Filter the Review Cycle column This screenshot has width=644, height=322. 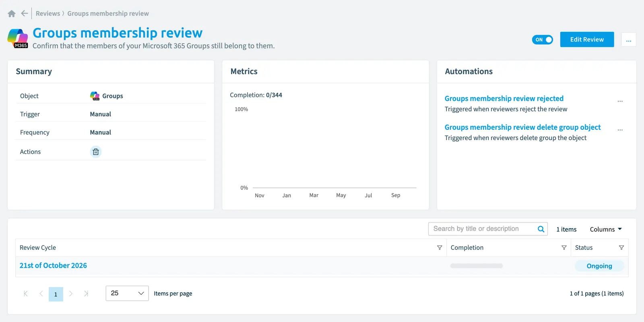[440, 247]
